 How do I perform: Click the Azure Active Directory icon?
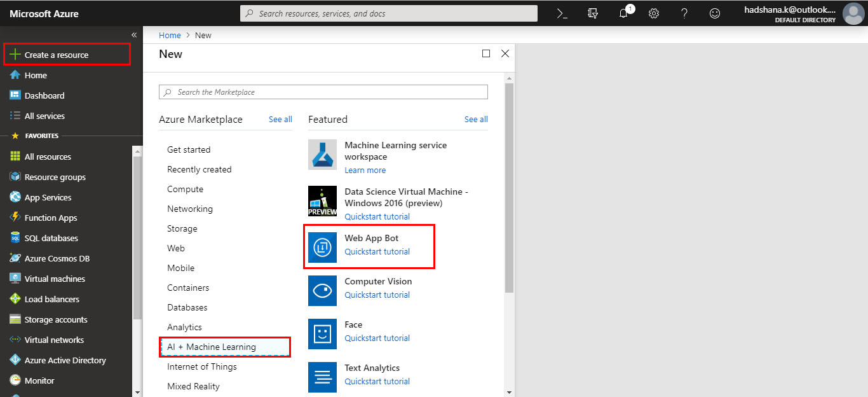15,360
